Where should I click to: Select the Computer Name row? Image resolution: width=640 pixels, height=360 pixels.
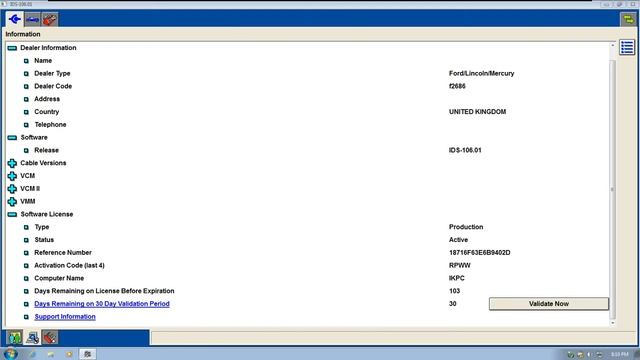pos(307,278)
